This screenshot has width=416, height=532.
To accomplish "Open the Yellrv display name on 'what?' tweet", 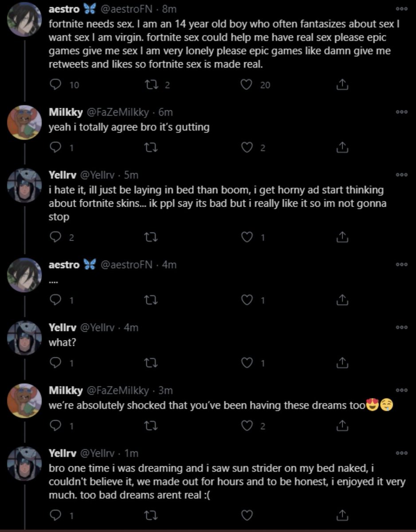I will [x=62, y=328].
